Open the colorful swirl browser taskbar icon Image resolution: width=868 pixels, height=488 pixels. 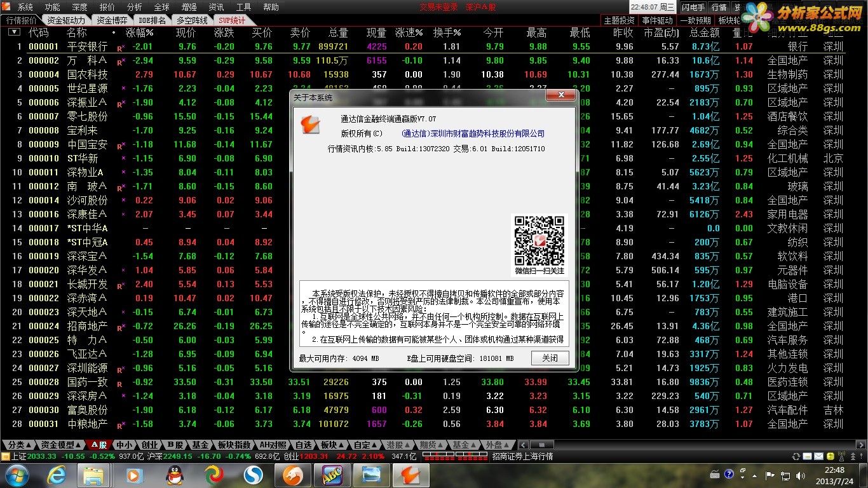click(x=214, y=475)
